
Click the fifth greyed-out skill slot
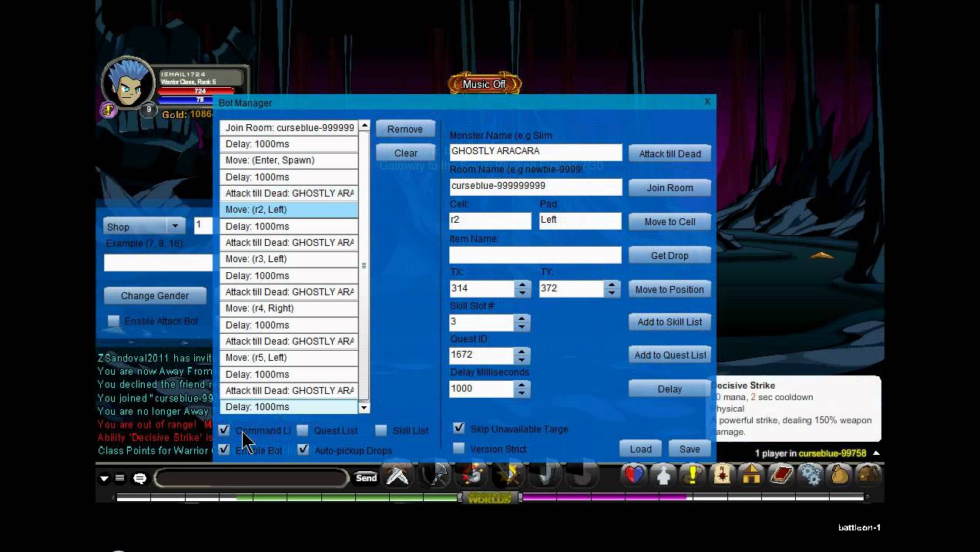pyautogui.click(x=545, y=476)
